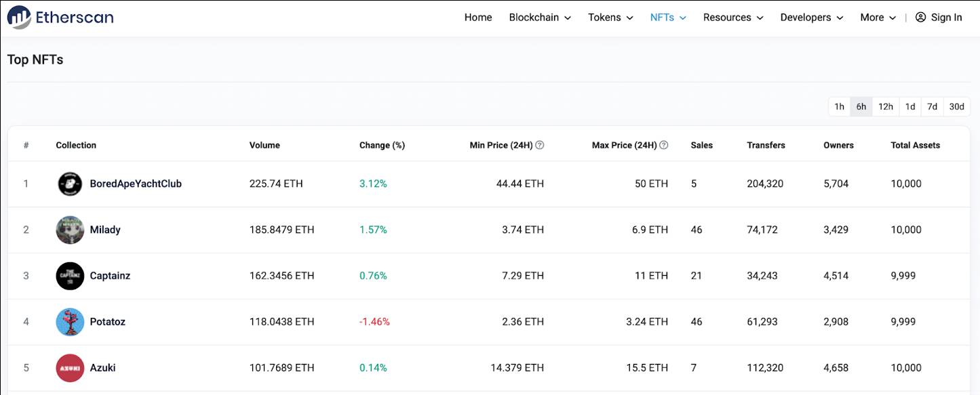Click the 34,243 transfers value

pyautogui.click(x=762, y=276)
